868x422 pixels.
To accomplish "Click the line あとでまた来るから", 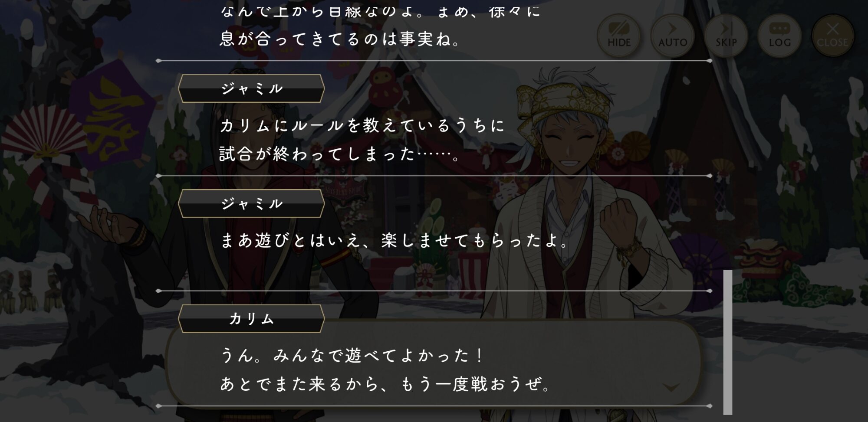I will [x=385, y=384].
